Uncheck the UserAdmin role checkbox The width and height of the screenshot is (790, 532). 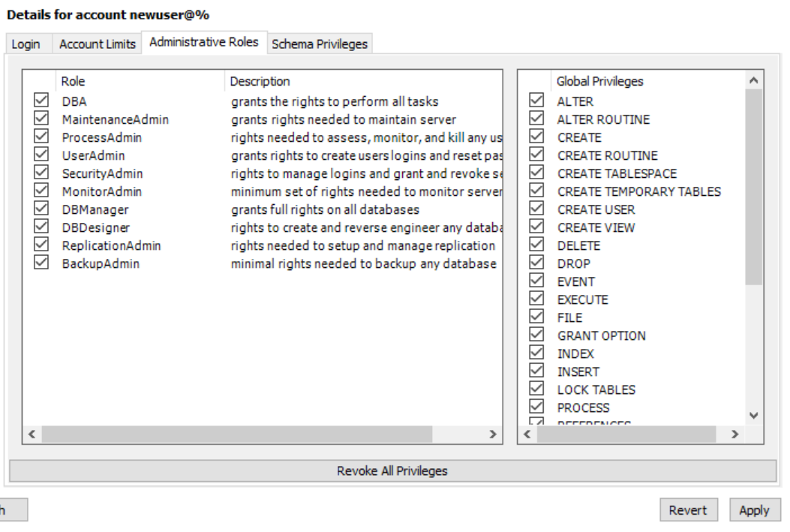click(x=41, y=154)
